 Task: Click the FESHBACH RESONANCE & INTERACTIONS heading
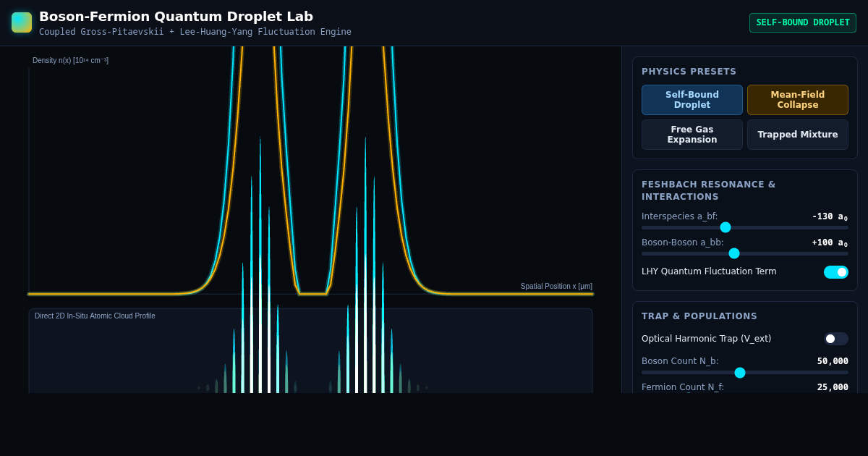point(709,190)
